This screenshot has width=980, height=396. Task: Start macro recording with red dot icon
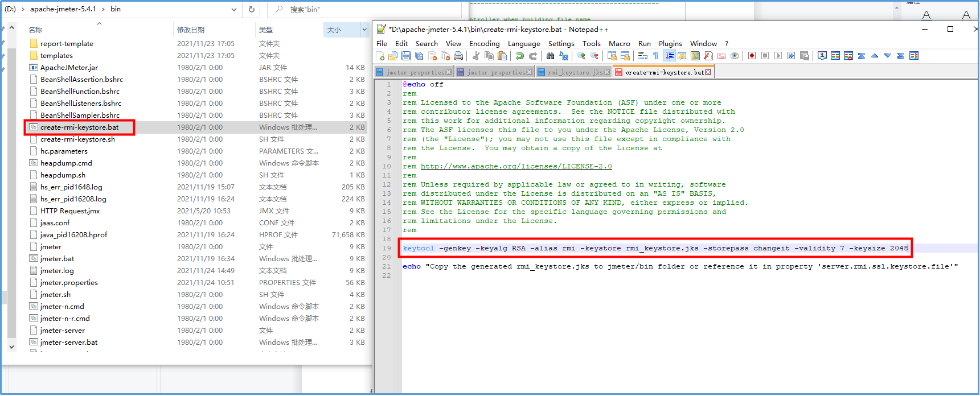(x=752, y=56)
